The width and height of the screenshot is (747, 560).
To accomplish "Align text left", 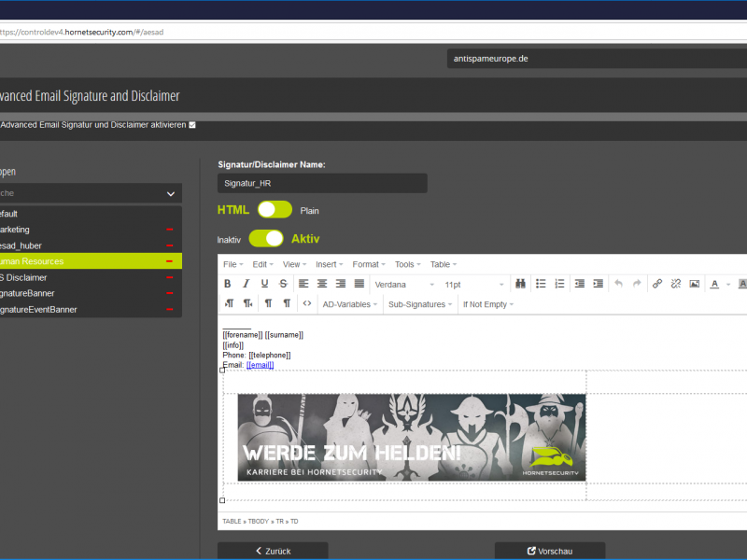I will point(303,284).
